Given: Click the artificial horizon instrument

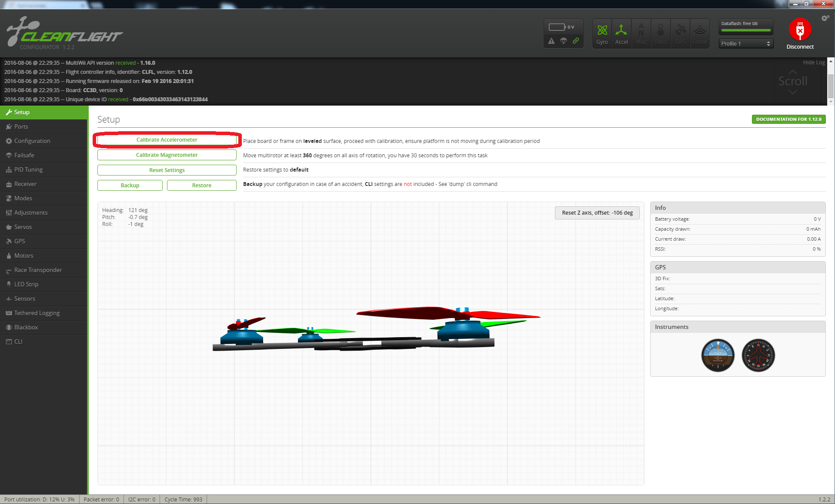Looking at the screenshot, I should click(x=718, y=355).
